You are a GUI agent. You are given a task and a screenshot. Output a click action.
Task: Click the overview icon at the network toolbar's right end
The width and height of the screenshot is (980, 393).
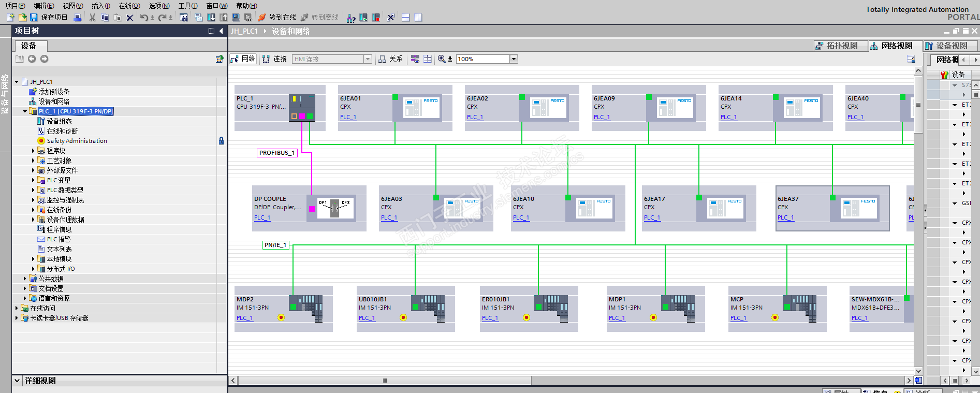pyautogui.click(x=911, y=59)
